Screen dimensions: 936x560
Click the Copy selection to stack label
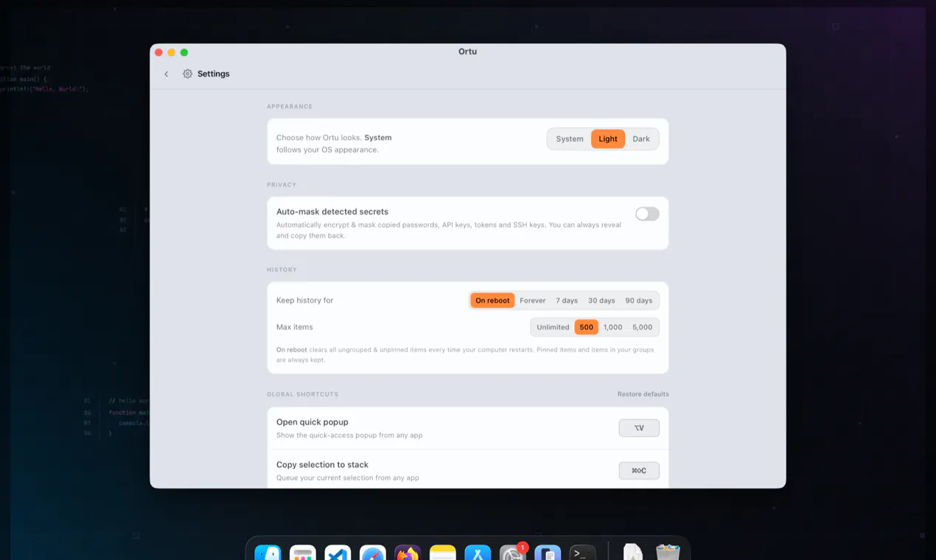322,465
